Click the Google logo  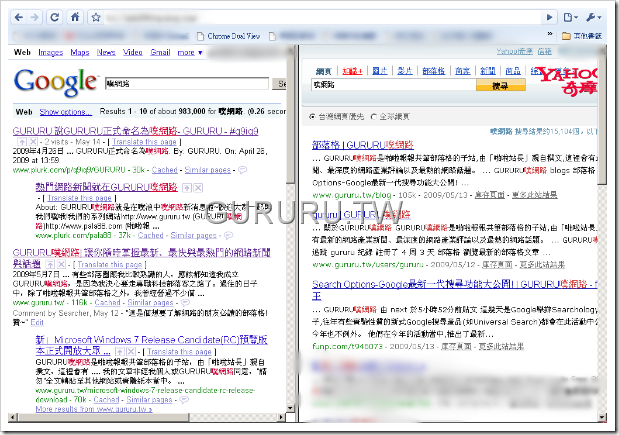(x=55, y=82)
